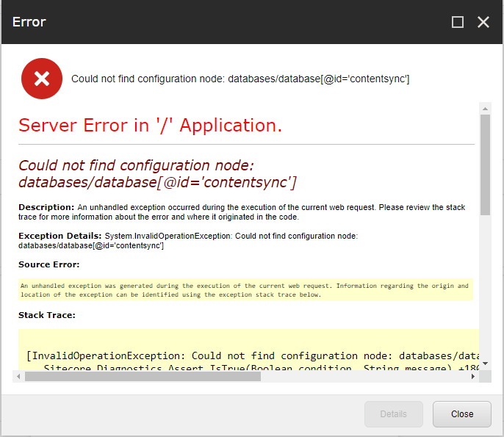Image resolution: width=504 pixels, height=437 pixels.
Task: Click the horizontal scrollbar right arrow
Action: point(473,376)
